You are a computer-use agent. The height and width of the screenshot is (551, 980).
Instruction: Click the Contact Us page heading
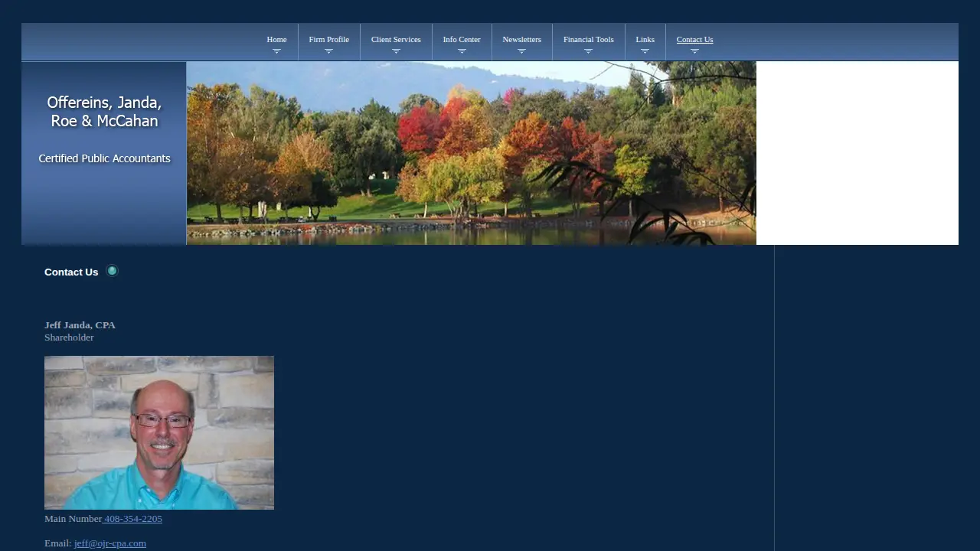(x=71, y=272)
